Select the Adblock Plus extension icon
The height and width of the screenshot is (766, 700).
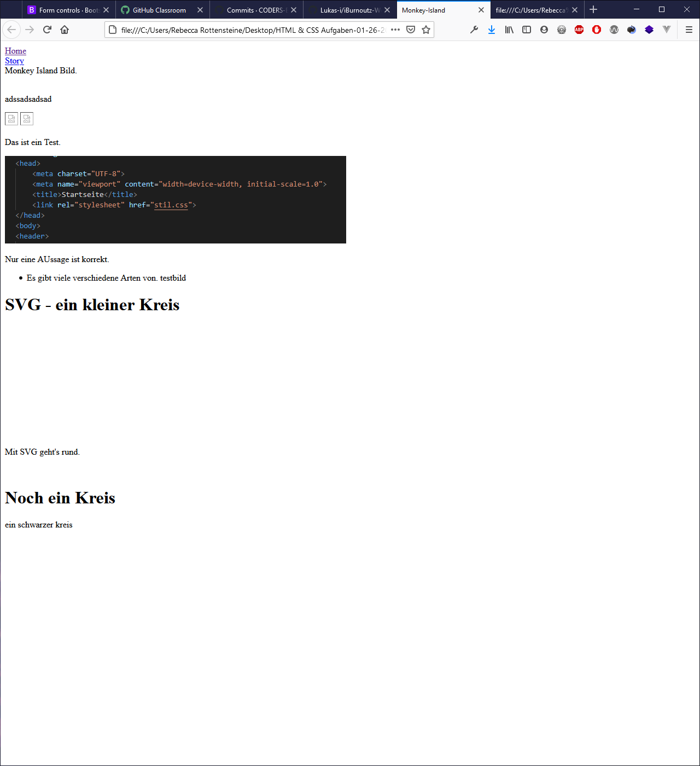point(579,30)
